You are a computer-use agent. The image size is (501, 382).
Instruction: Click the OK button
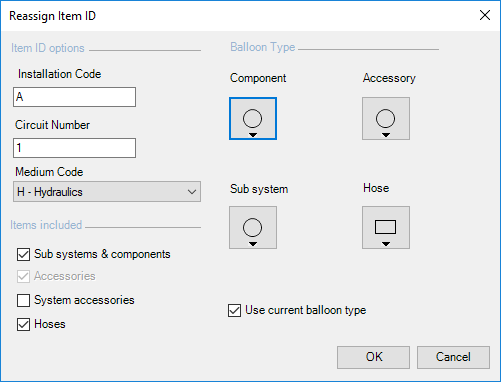click(x=373, y=357)
